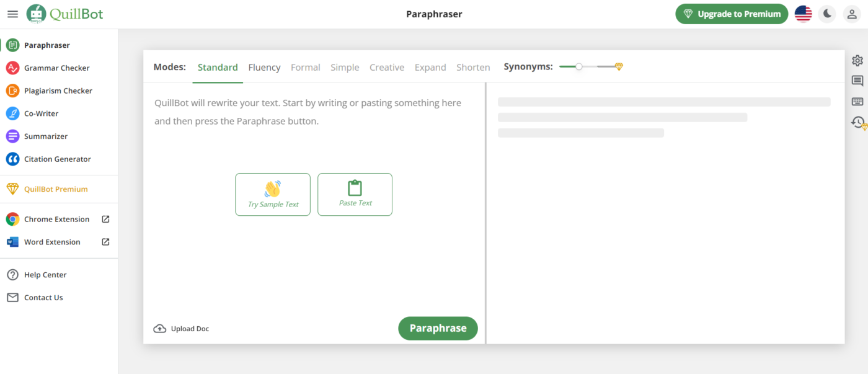Click the Chrome Extension browser icon
Image resolution: width=868 pixels, height=374 pixels.
pos(12,219)
